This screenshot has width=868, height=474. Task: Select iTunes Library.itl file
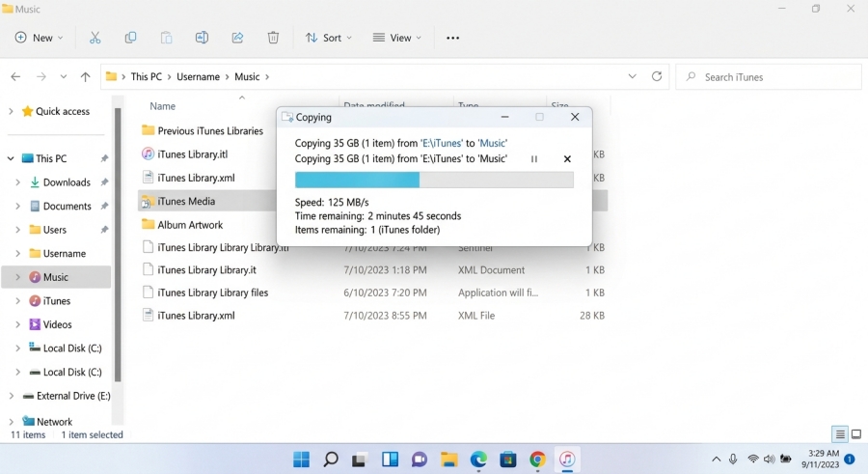(x=192, y=154)
